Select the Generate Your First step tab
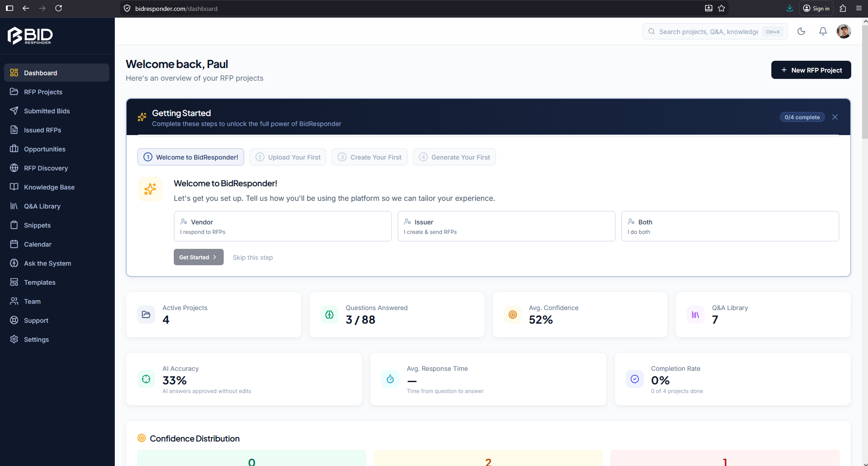The image size is (868, 466). pos(454,157)
